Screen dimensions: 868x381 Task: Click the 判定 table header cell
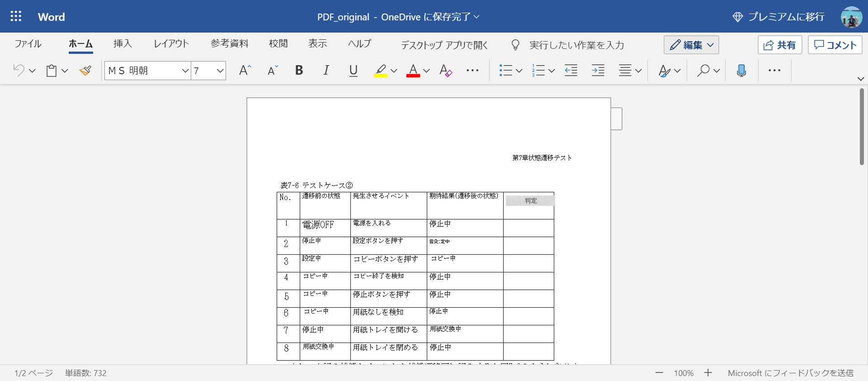[x=530, y=200]
